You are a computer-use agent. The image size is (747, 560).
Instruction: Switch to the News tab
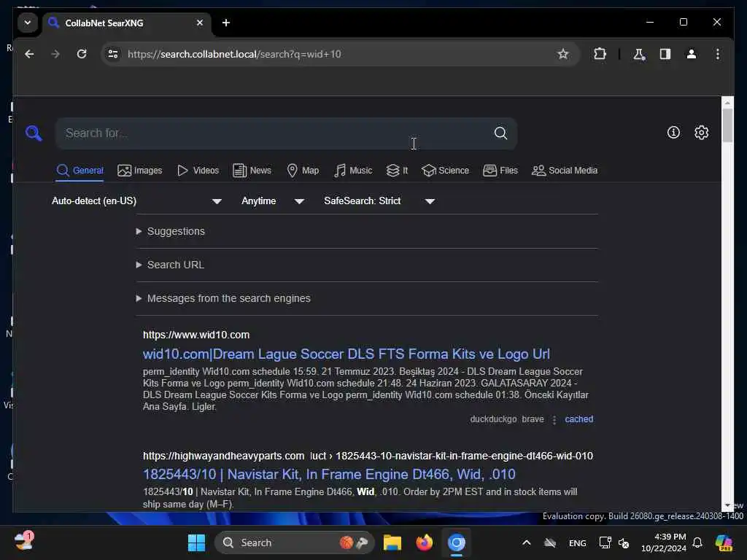[252, 171]
